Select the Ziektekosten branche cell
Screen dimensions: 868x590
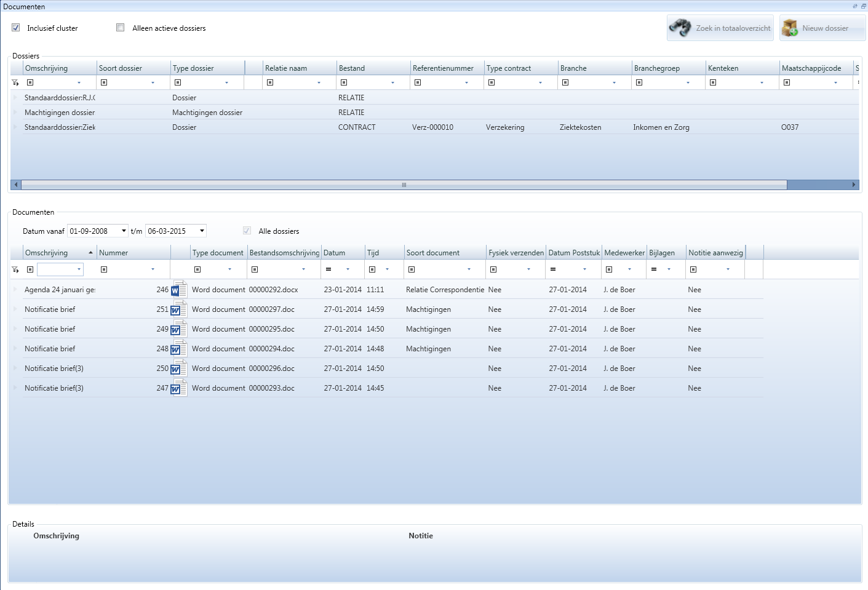(580, 127)
